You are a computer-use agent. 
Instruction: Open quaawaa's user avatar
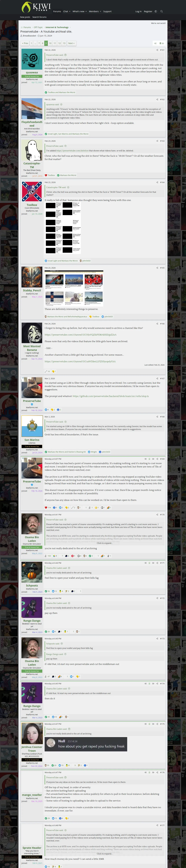point(32,59)
